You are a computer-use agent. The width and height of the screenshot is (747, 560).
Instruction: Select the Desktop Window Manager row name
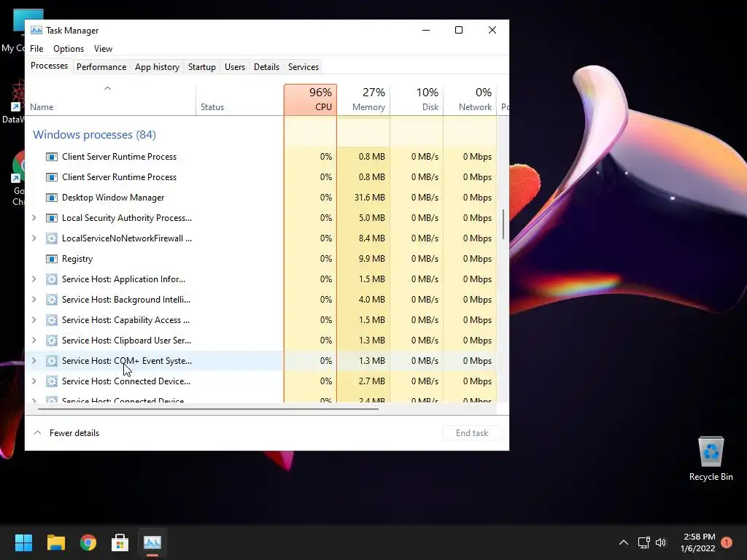click(113, 198)
